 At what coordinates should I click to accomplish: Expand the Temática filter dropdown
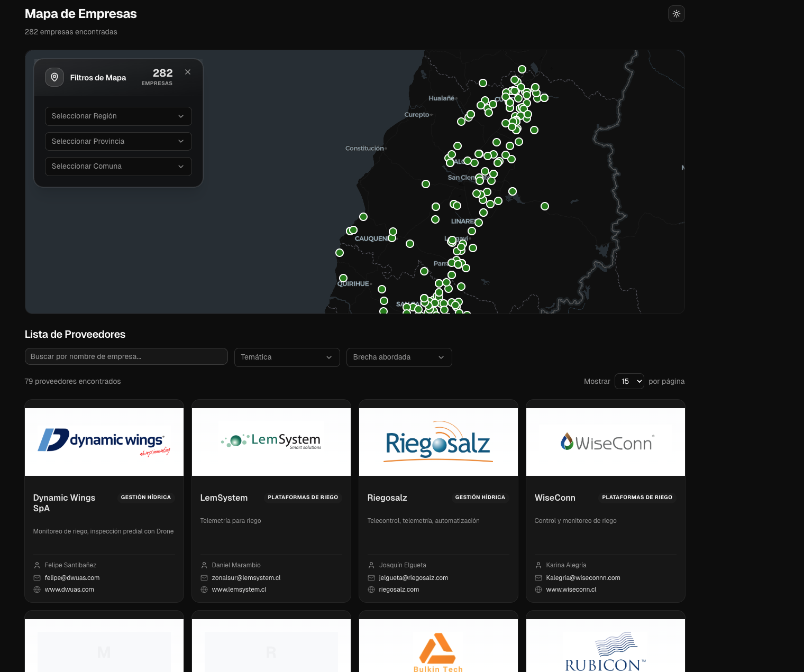[x=287, y=357]
